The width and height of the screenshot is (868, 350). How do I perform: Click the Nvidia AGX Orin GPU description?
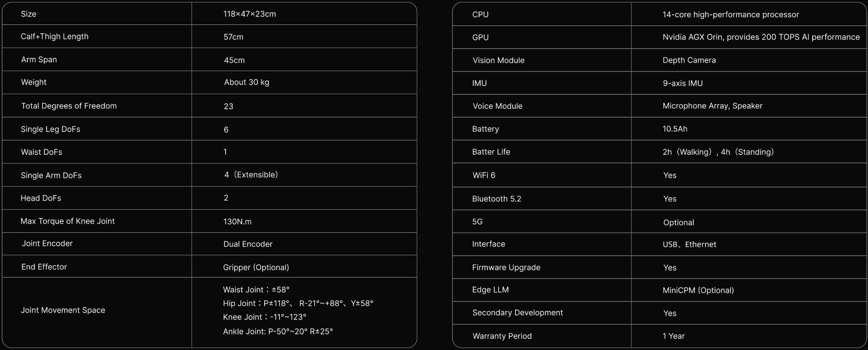click(761, 37)
